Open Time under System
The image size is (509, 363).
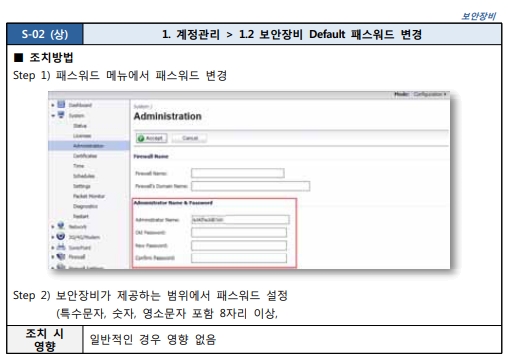tap(79, 166)
